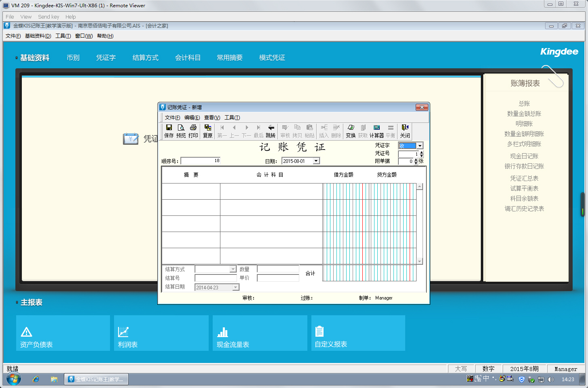Click the 数量 input field
This screenshot has height=388, width=588.
[278, 269]
